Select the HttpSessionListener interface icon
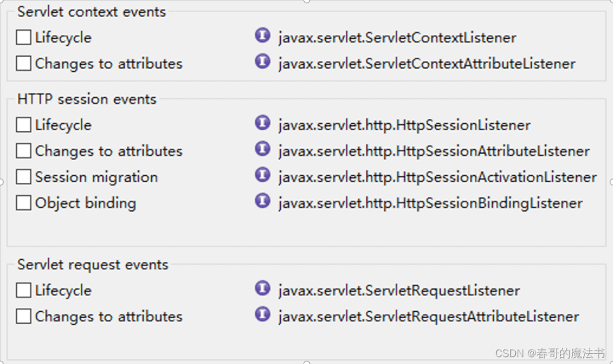This screenshot has height=364, width=613. pos(262,123)
